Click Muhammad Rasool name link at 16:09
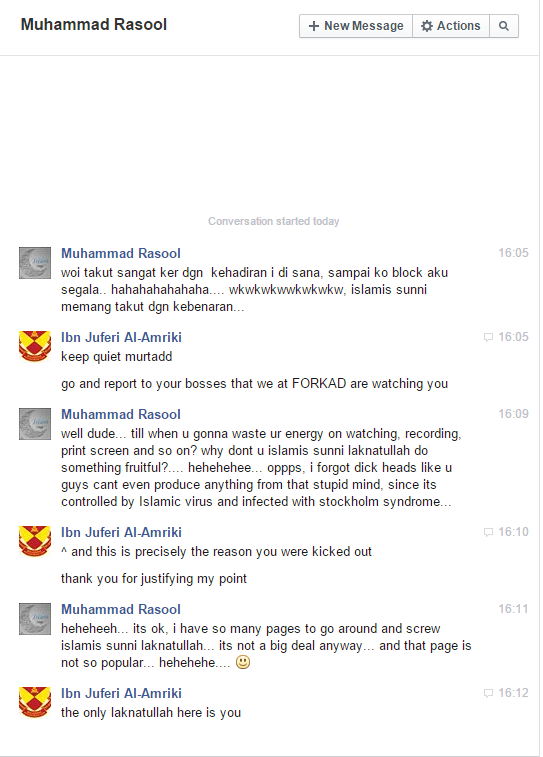The height and width of the screenshot is (757, 543). [121, 415]
